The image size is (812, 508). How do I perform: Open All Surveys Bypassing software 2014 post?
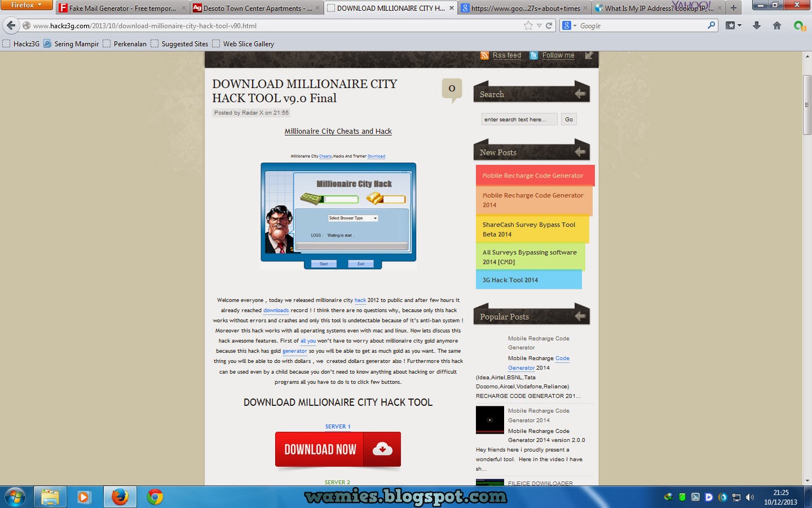(x=530, y=257)
